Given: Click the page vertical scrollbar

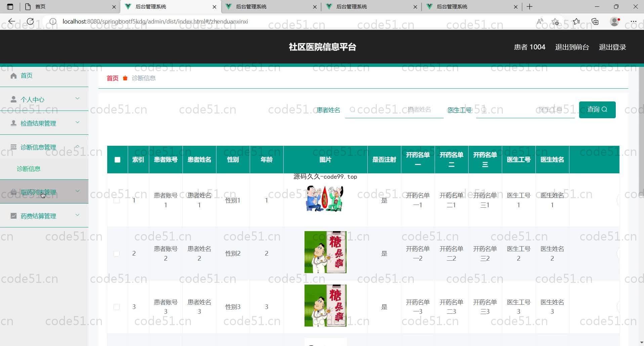Looking at the screenshot, I should 641,131.
